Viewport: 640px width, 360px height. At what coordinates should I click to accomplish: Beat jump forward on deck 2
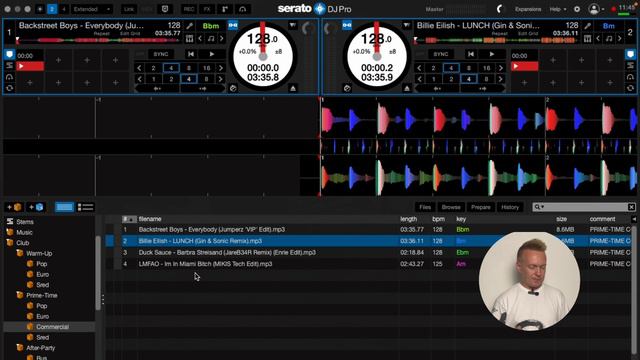tap(482, 89)
